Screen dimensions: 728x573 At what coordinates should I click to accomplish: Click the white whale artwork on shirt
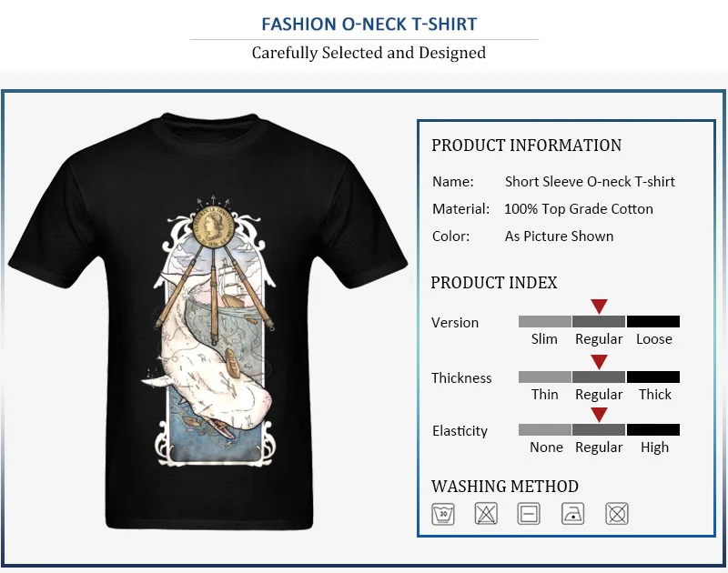207,367
